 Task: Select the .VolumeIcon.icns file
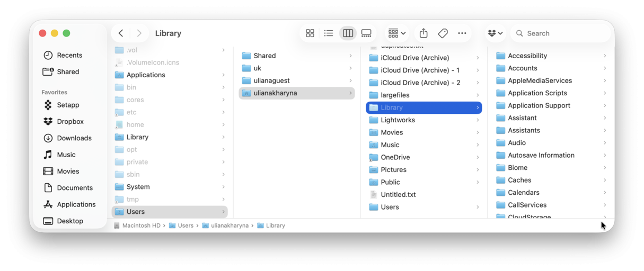(170, 62)
